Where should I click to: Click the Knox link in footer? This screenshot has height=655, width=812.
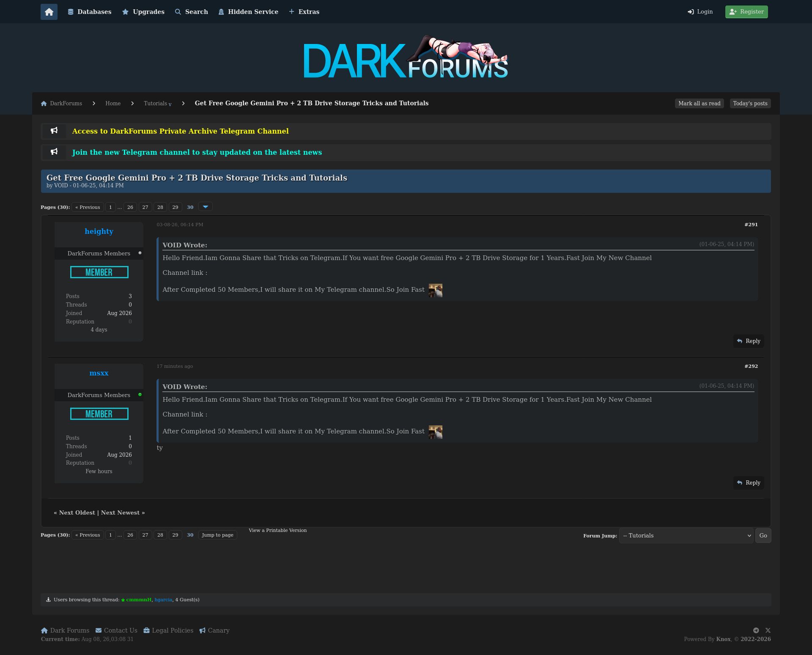723,639
